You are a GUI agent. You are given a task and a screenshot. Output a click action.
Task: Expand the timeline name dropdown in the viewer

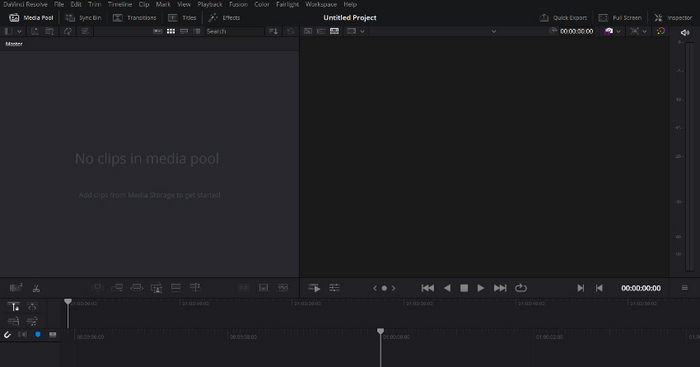click(x=493, y=31)
